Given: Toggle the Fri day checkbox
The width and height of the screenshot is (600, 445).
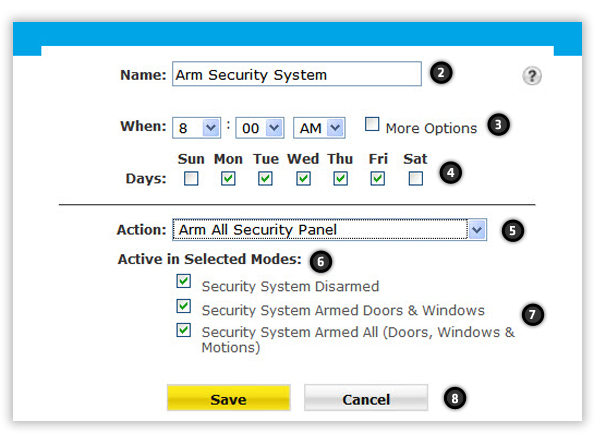Looking at the screenshot, I should [377, 178].
